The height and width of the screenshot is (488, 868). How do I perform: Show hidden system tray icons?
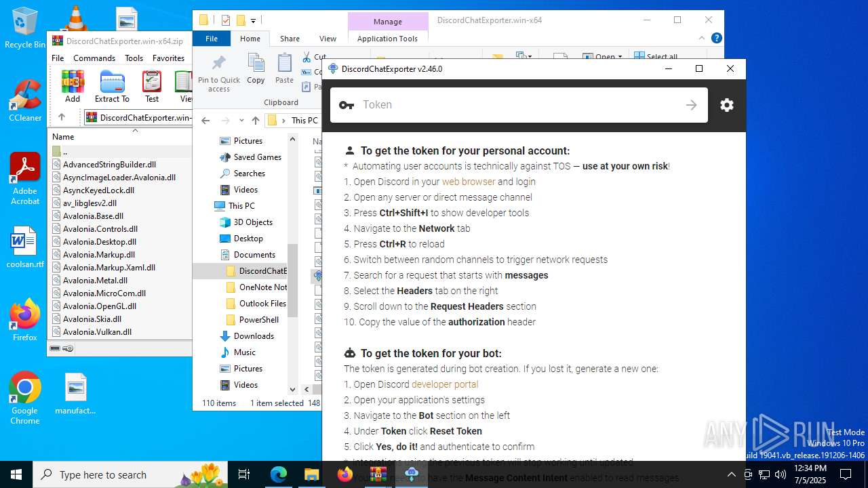click(731, 474)
